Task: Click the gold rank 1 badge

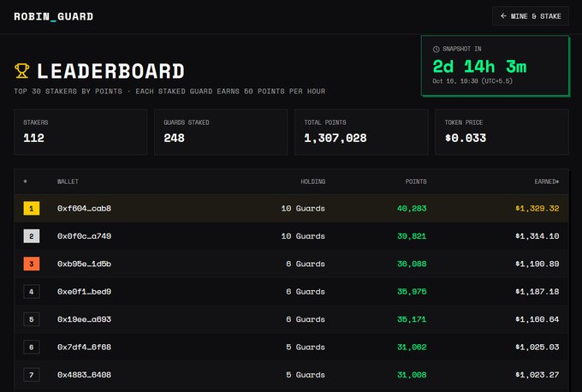Action: click(x=32, y=208)
